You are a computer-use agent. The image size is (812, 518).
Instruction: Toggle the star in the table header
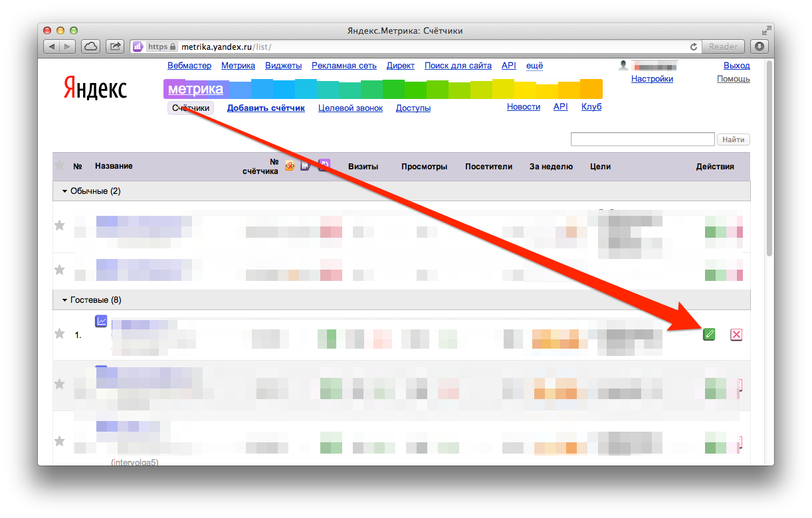coord(59,165)
